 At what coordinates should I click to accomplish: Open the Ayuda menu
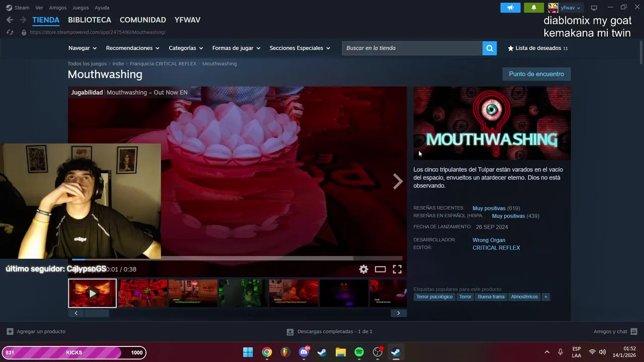click(x=102, y=8)
